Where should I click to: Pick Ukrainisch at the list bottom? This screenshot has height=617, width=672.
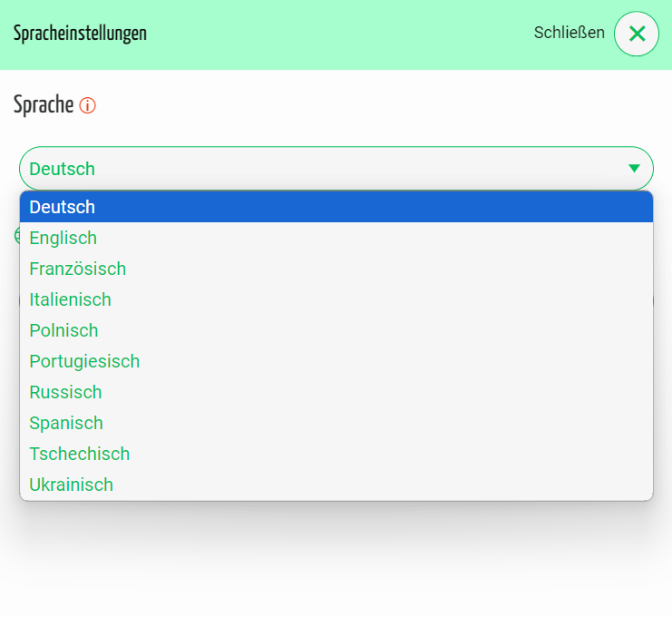click(71, 485)
